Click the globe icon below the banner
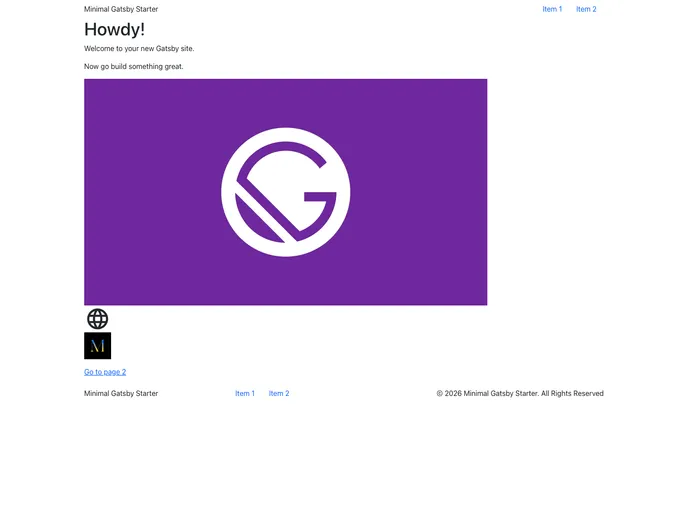Viewport: 688px width, 512px height. pyautogui.click(x=97, y=319)
